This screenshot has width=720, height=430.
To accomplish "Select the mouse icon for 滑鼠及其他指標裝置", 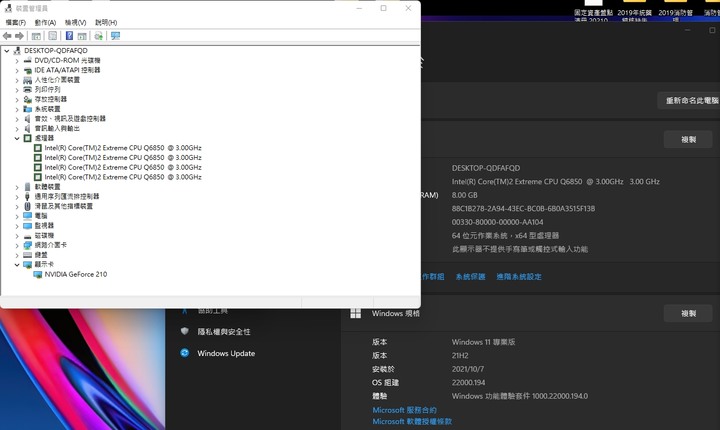I will click(x=28, y=206).
